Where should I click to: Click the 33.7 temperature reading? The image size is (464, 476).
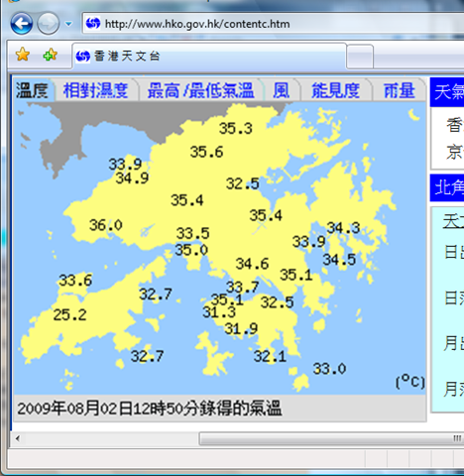pyautogui.click(x=243, y=287)
